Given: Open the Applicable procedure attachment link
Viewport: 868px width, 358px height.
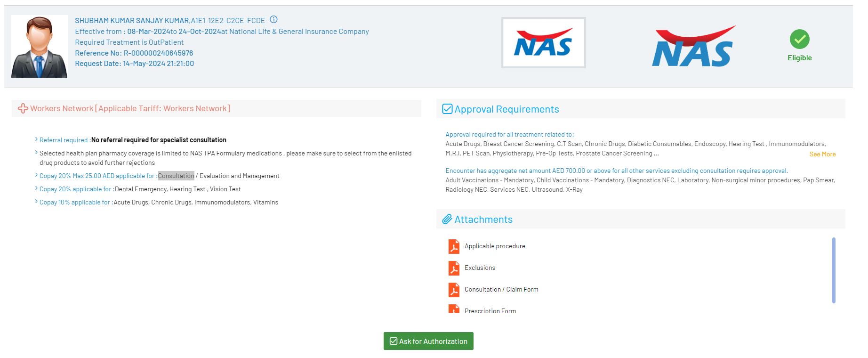Looking at the screenshot, I should (x=495, y=246).
